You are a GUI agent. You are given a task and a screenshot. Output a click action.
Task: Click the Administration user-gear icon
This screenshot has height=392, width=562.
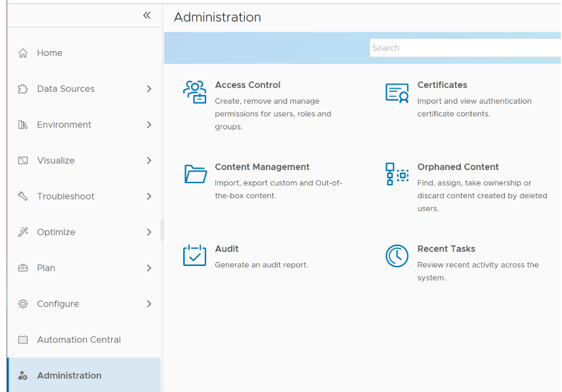tap(23, 376)
